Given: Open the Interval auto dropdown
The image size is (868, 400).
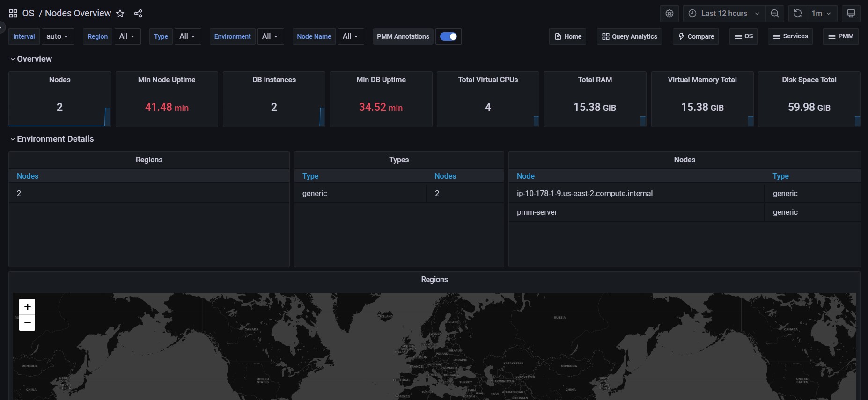Looking at the screenshot, I should (x=58, y=36).
